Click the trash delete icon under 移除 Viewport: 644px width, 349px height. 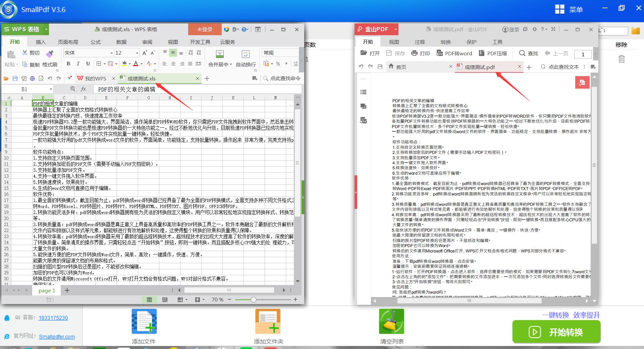point(622,59)
